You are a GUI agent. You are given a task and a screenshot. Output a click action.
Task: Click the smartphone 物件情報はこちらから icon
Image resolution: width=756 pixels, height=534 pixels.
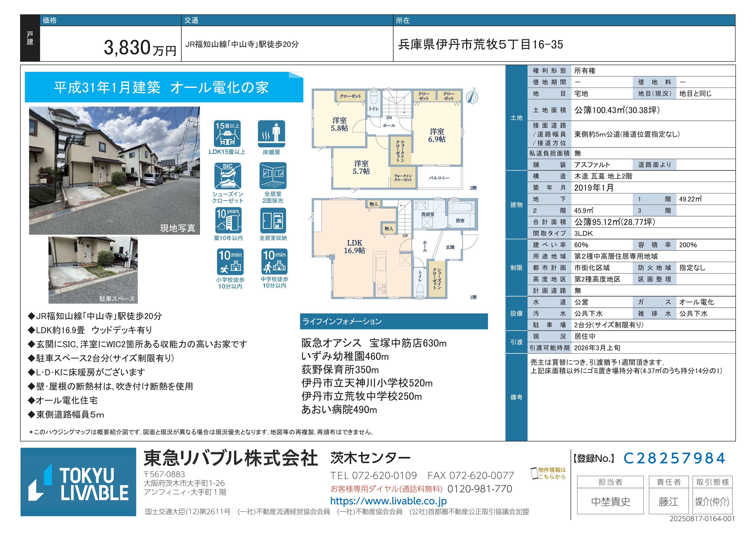tap(534, 473)
